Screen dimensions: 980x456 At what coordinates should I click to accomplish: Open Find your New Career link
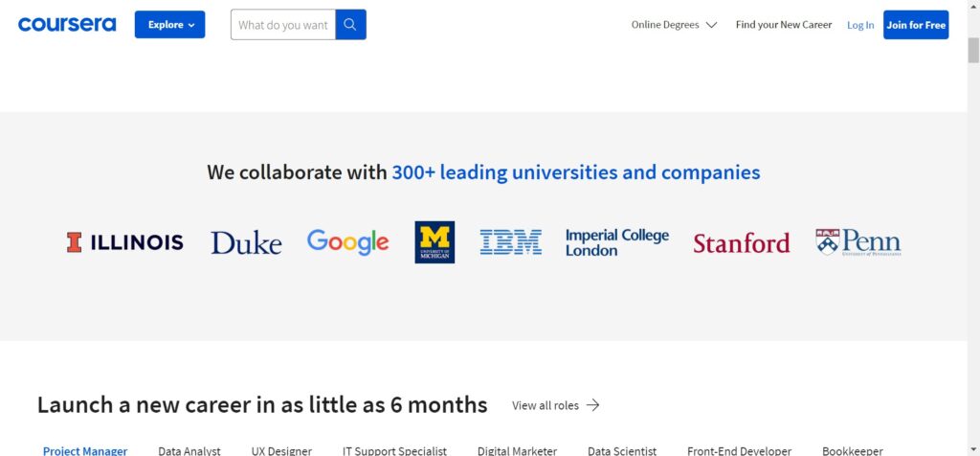click(x=784, y=25)
